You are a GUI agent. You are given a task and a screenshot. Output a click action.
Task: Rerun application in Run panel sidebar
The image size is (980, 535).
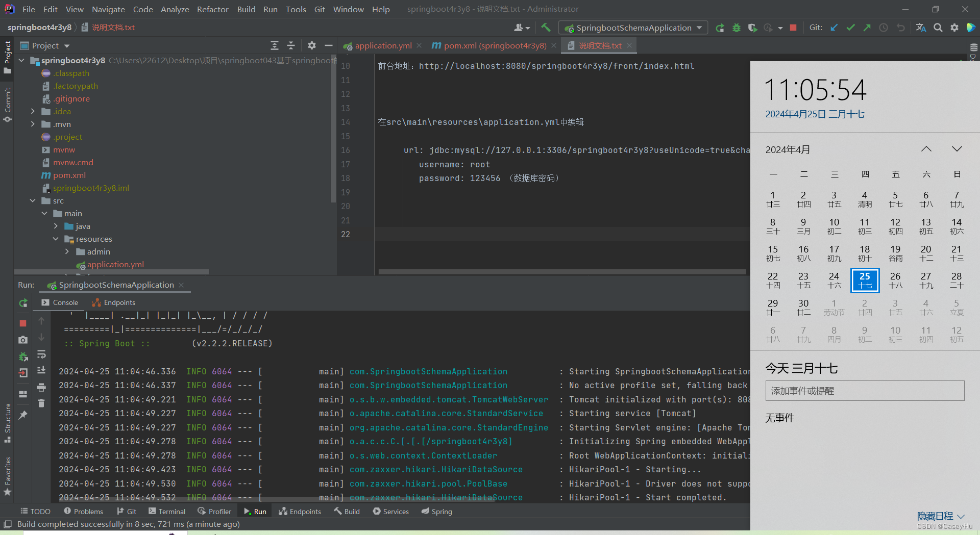(x=23, y=303)
